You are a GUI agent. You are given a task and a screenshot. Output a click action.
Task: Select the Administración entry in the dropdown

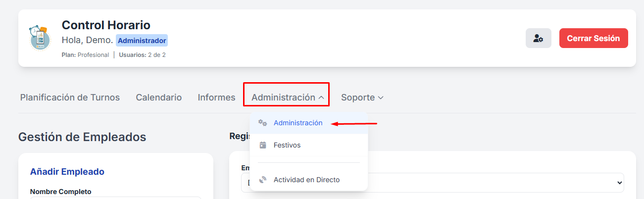[x=298, y=123]
